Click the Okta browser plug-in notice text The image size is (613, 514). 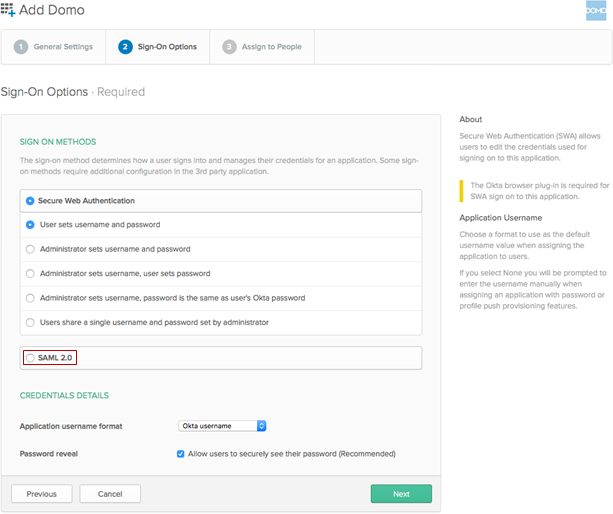tap(540, 191)
